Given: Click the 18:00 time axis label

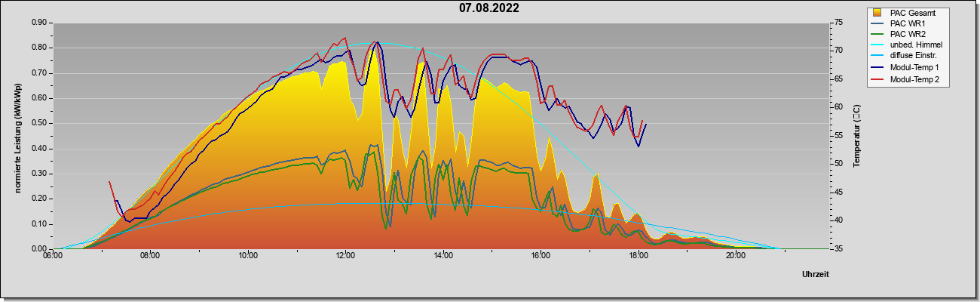Looking at the screenshot, I should [639, 256].
